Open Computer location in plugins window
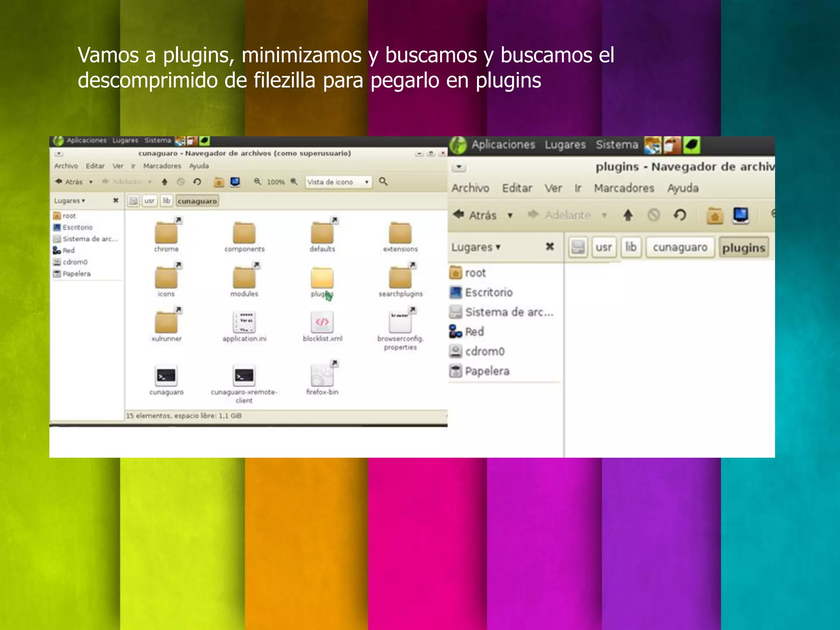The image size is (840, 630). (x=741, y=215)
